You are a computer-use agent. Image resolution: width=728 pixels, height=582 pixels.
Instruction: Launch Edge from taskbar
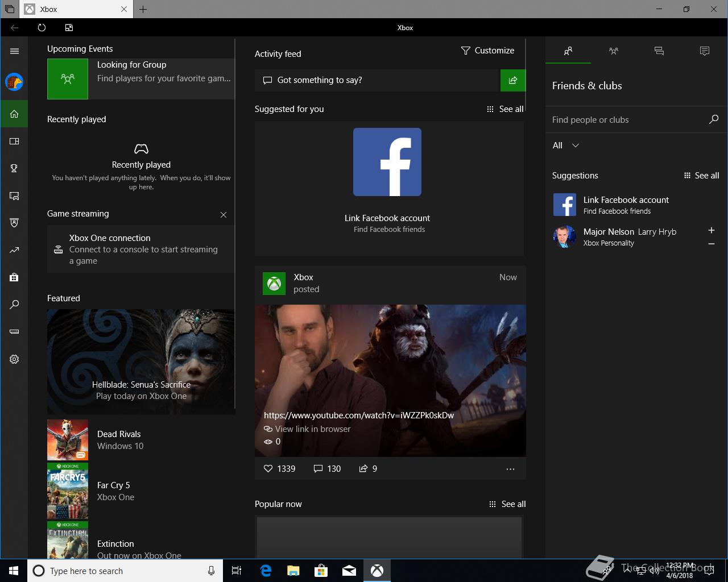(x=266, y=571)
